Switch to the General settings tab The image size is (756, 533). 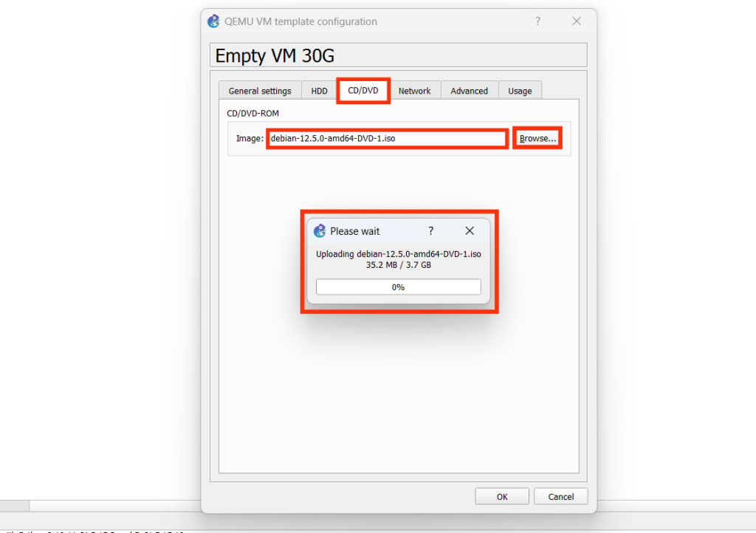pos(260,91)
